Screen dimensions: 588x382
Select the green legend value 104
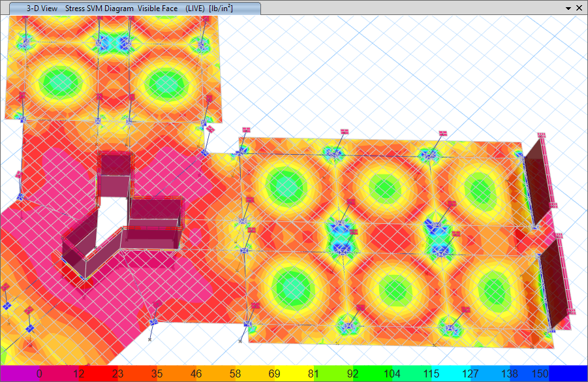392,374
